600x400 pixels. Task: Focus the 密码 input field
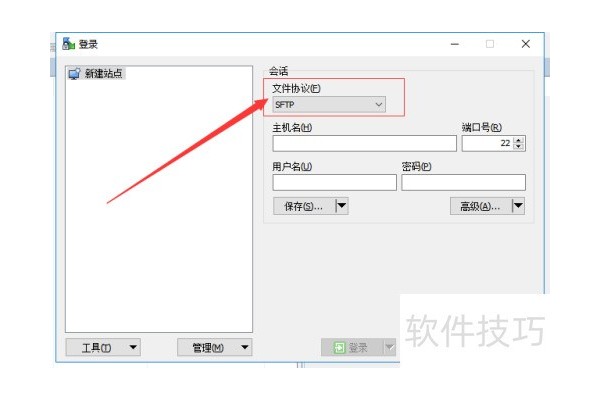tap(463, 183)
